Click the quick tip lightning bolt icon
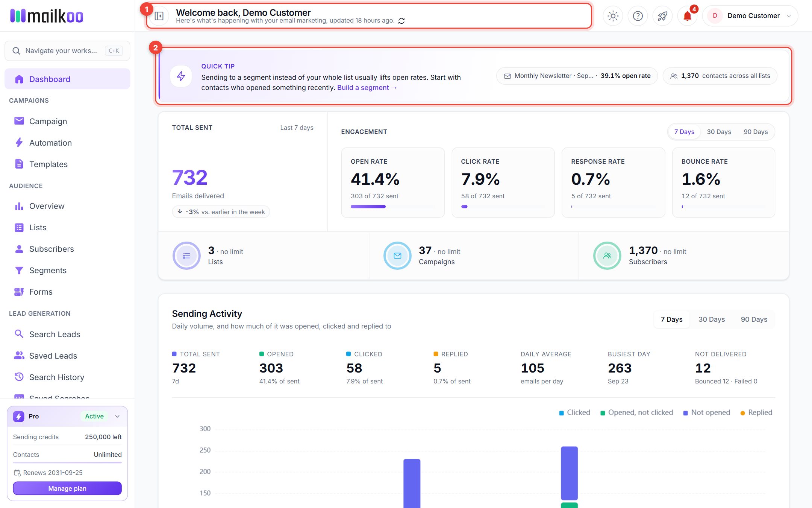This screenshot has width=812, height=508. pyautogui.click(x=181, y=76)
